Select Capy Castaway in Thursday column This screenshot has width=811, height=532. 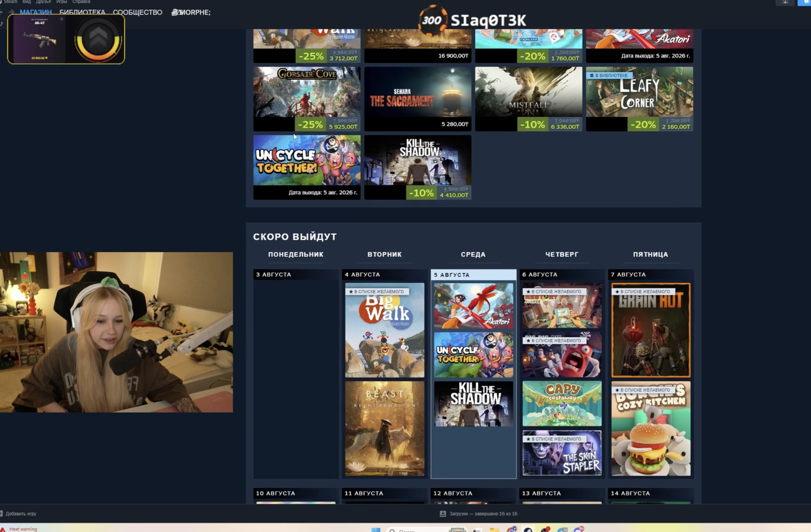(562, 403)
